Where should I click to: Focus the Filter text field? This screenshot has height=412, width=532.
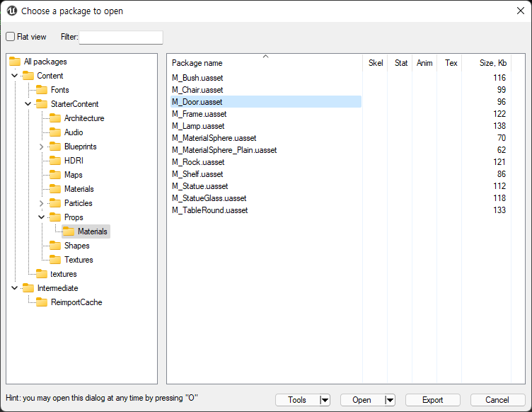click(121, 37)
